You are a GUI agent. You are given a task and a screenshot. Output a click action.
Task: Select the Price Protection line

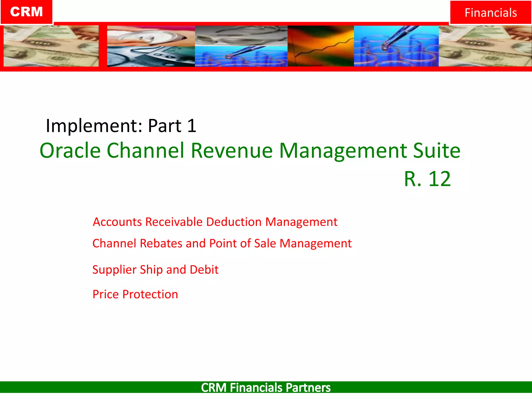click(135, 294)
